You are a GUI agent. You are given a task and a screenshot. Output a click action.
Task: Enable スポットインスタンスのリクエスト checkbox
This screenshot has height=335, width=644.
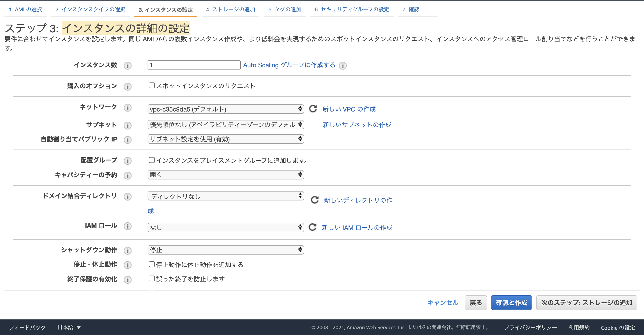(152, 85)
